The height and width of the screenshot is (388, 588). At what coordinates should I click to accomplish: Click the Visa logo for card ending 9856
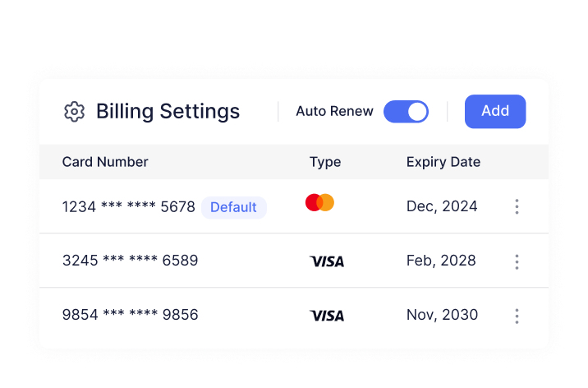[327, 316]
